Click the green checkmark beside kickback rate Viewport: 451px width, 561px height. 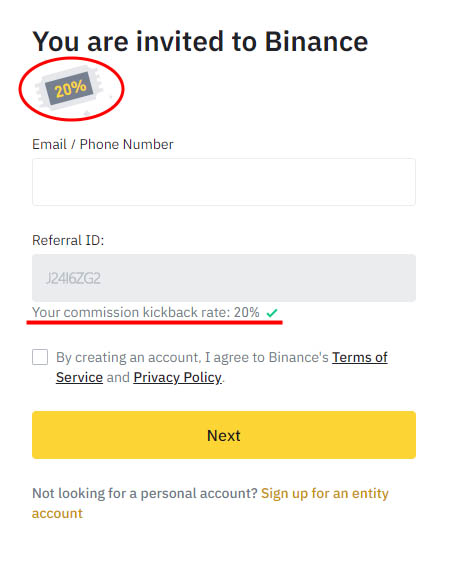pyautogui.click(x=272, y=313)
